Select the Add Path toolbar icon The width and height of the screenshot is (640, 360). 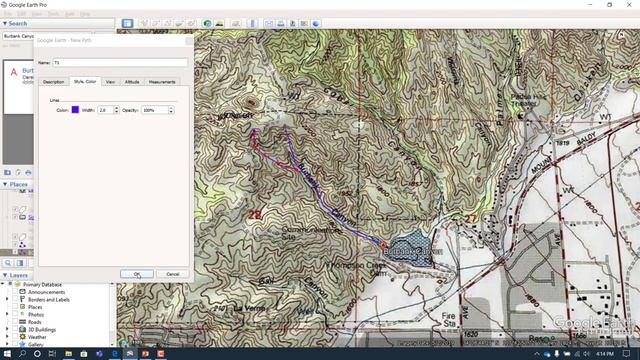pos(167,23)
